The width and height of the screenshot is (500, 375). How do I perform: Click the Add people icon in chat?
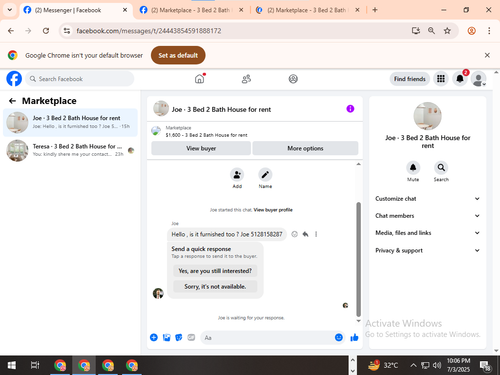coord(237,174)
